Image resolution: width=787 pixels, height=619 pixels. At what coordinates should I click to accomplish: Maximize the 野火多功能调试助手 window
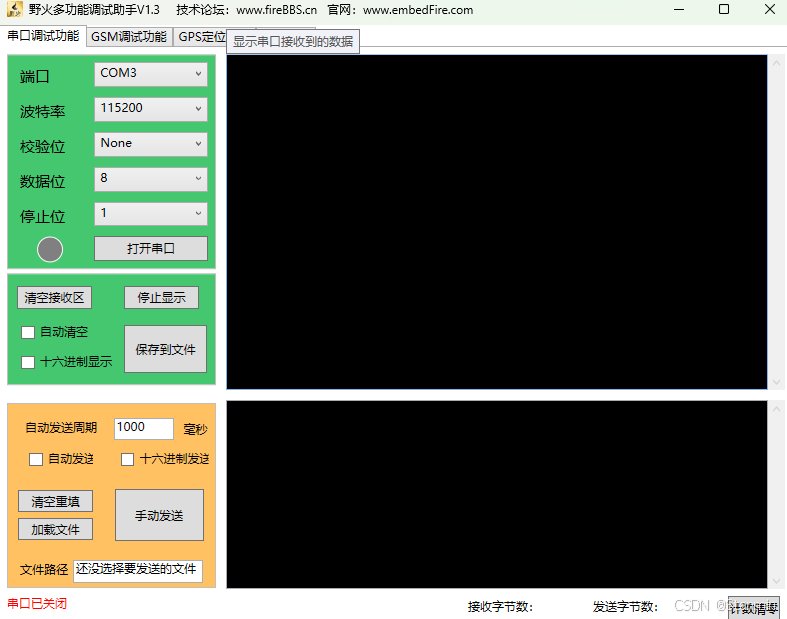(x=724, y=10)
